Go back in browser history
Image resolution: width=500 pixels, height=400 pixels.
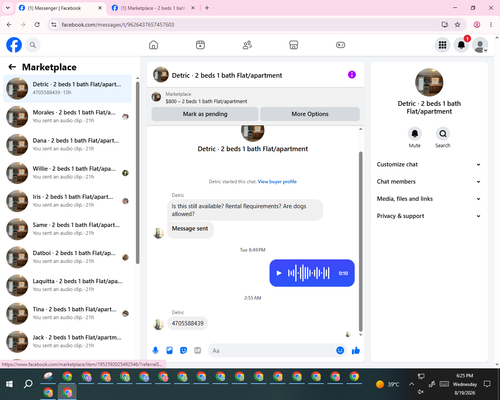9,25
